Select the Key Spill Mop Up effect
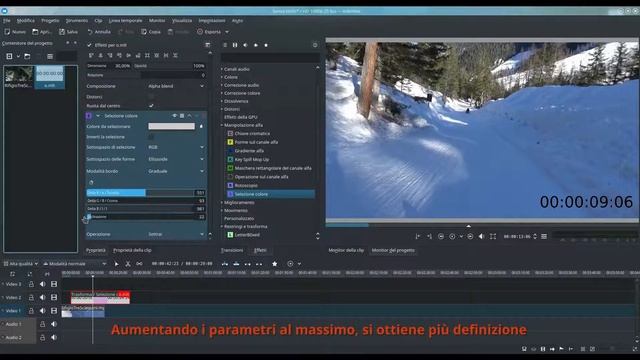This screenshot has width=640, height=360. click(x=251, y=160)
